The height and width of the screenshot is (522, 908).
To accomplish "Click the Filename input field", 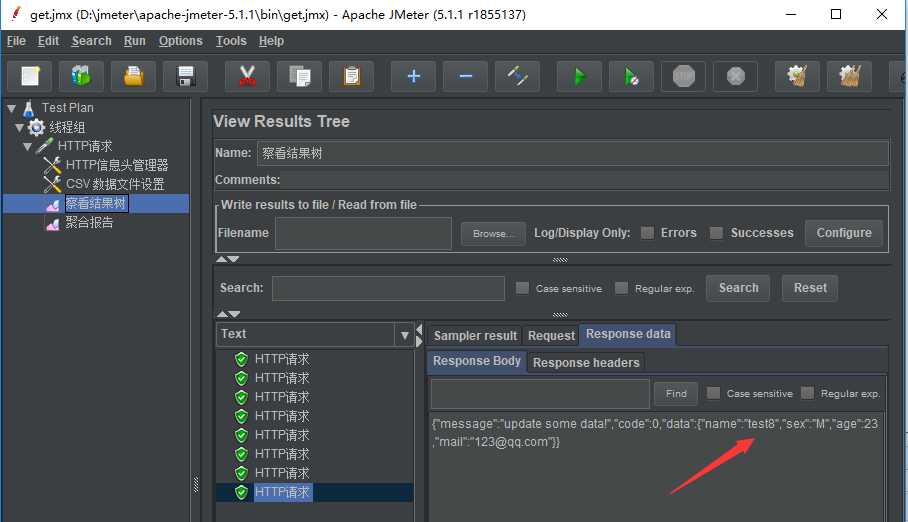I will [x=363, y=233].
